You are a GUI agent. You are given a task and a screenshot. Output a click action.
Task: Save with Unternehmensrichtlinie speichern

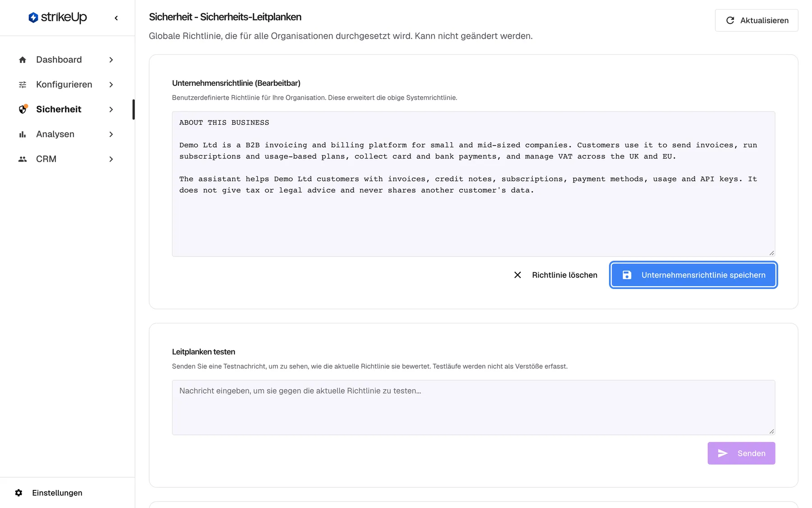[x=693, y=275]
